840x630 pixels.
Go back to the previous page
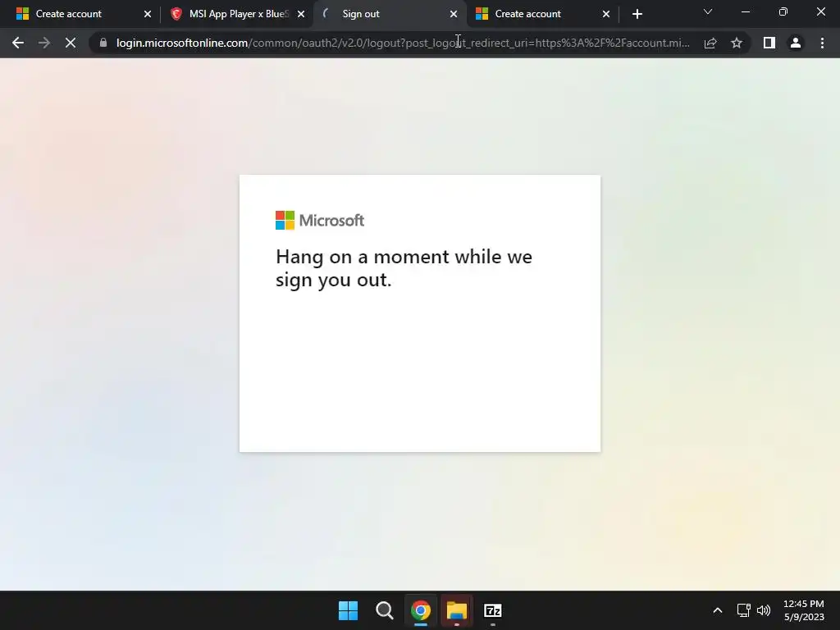[18, 43]
